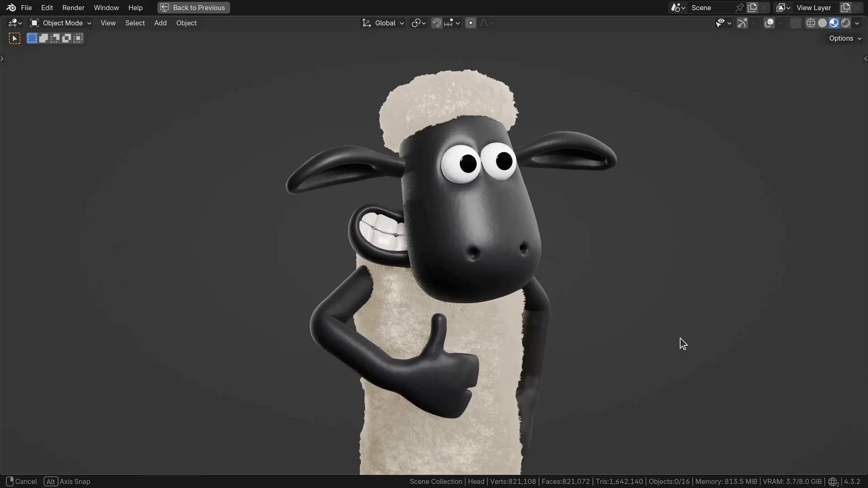Open the Add menu

pos(160,23)
